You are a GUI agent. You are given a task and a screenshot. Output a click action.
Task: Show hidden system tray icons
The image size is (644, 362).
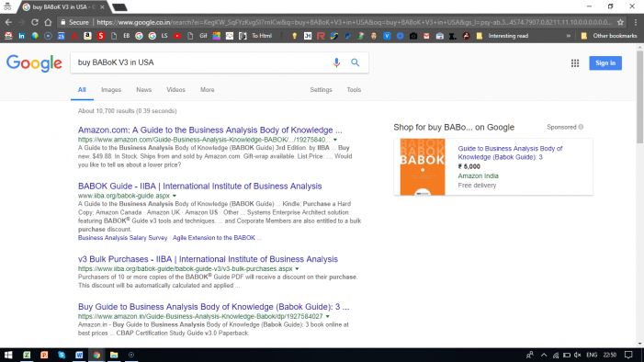pyautogui.click(x=544, y=355)
